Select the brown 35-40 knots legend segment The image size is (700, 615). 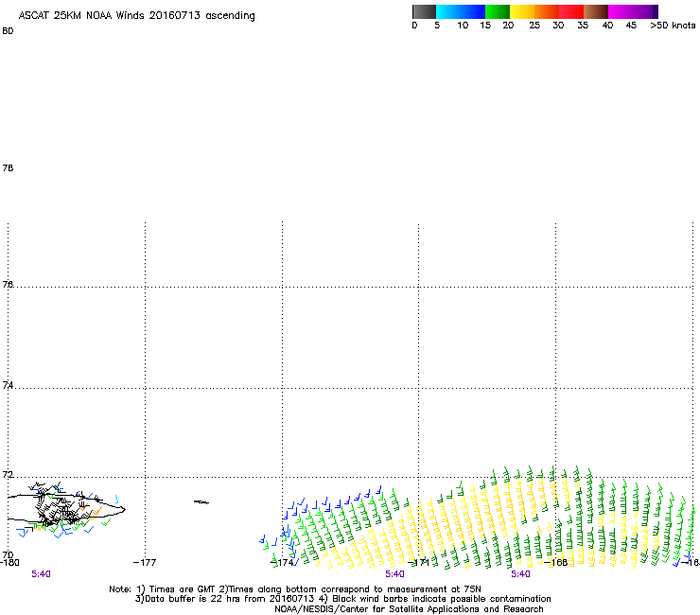(x=596, y=11)
